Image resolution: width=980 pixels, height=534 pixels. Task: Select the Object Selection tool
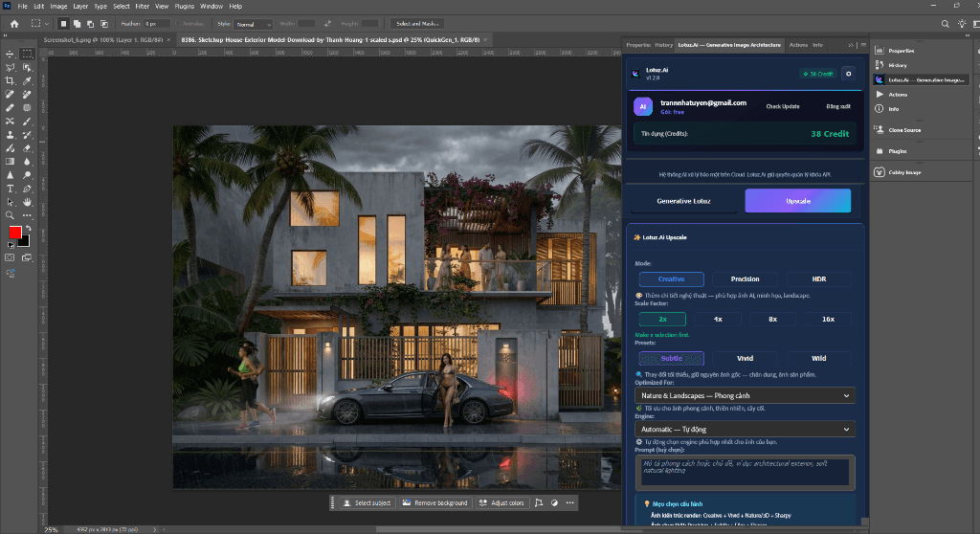point(27,68)
